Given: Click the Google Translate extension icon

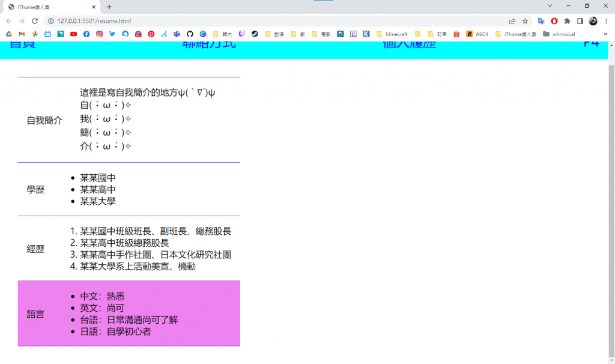Looking at the screenshot, I should (x=541, y=21).
